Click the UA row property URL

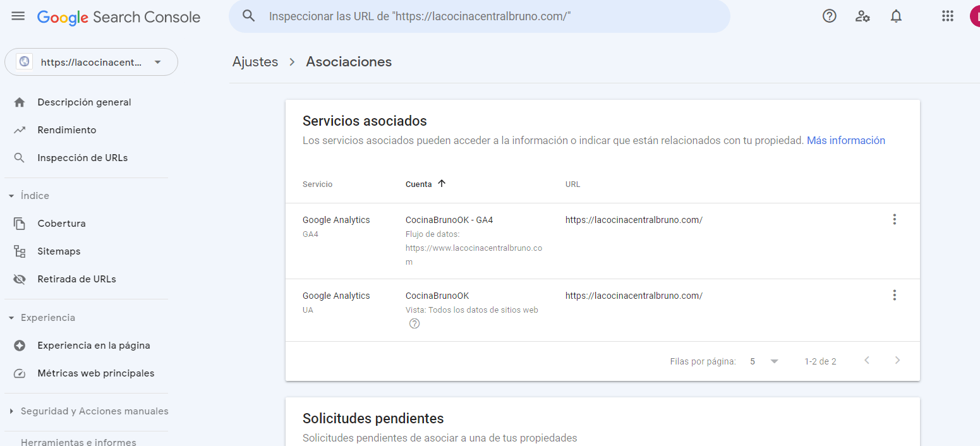coord(634,296)
